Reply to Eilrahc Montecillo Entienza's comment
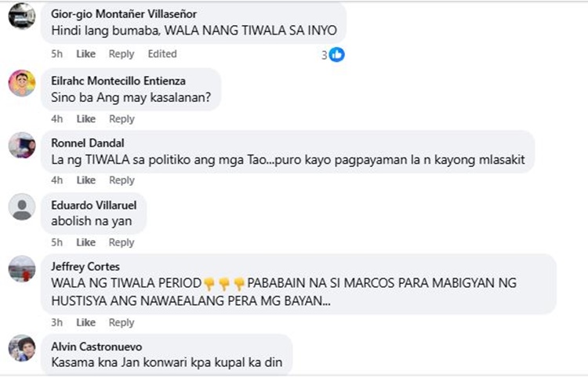Viewport: 588px width, 378px height. [x=122, y=119]
